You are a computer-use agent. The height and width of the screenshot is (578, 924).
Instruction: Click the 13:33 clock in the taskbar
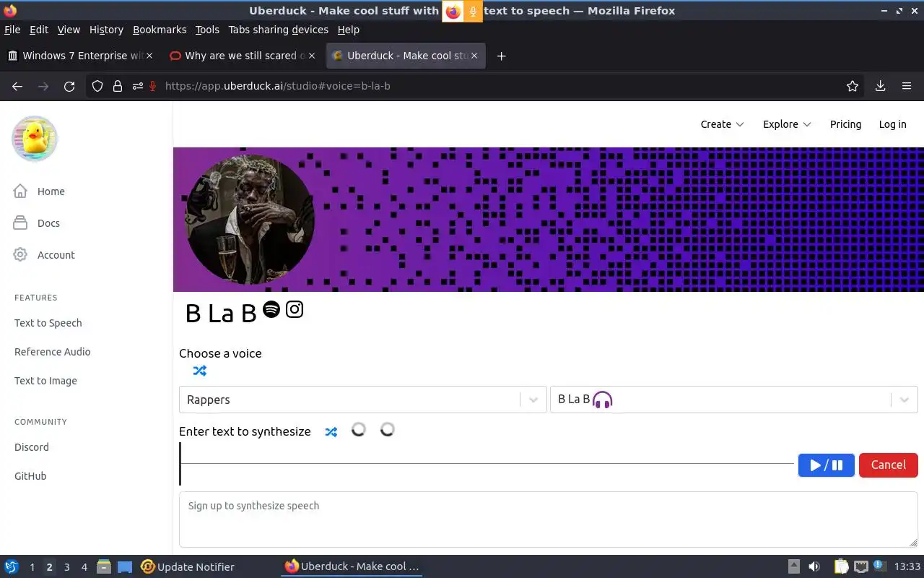[x=907, y=566]
